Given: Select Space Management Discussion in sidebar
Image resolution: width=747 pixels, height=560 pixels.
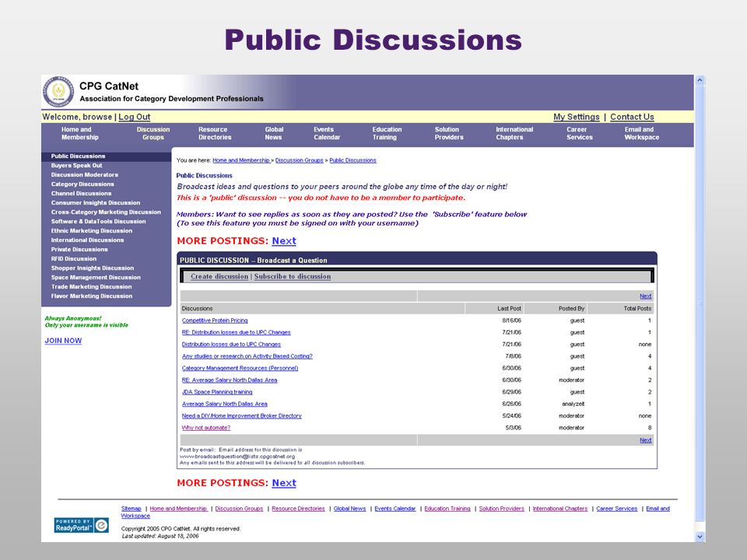Looking at the screenshot, I should pos(96,277).
